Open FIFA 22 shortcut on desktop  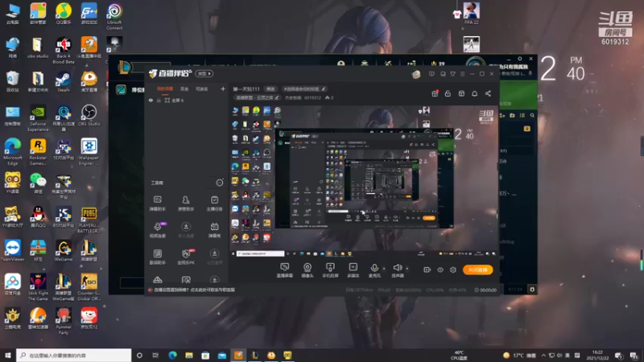tap(471, 13)
